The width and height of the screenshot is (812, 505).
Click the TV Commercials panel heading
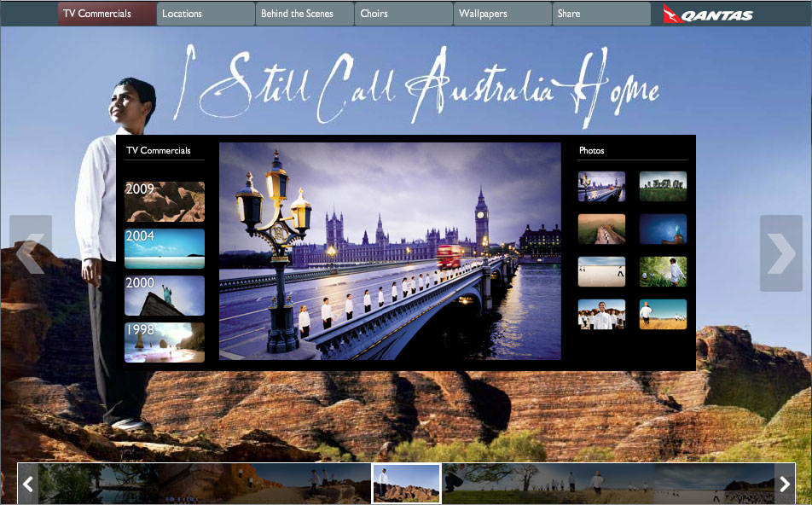[159, 150]
